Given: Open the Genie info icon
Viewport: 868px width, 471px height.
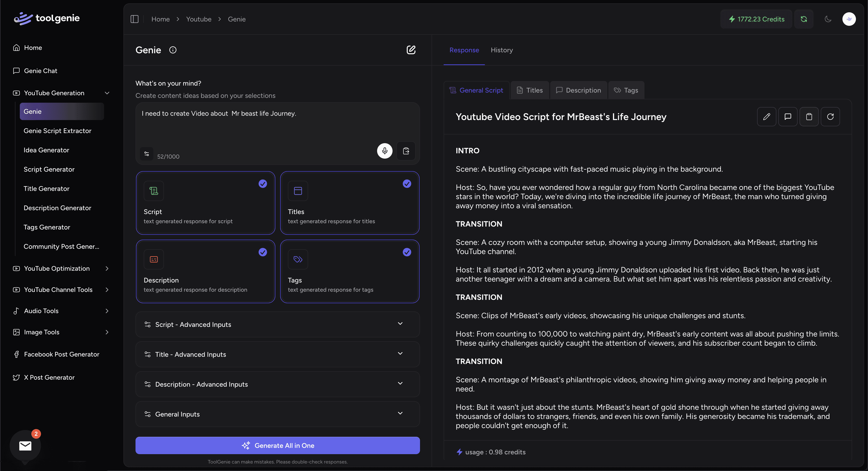Looking at the screenshot, I should 173,50.
